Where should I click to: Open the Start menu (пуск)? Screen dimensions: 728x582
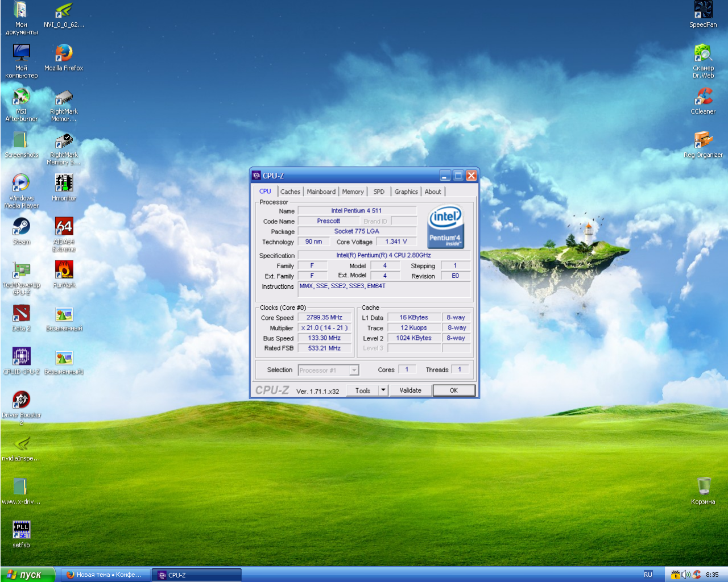point(28,575)
